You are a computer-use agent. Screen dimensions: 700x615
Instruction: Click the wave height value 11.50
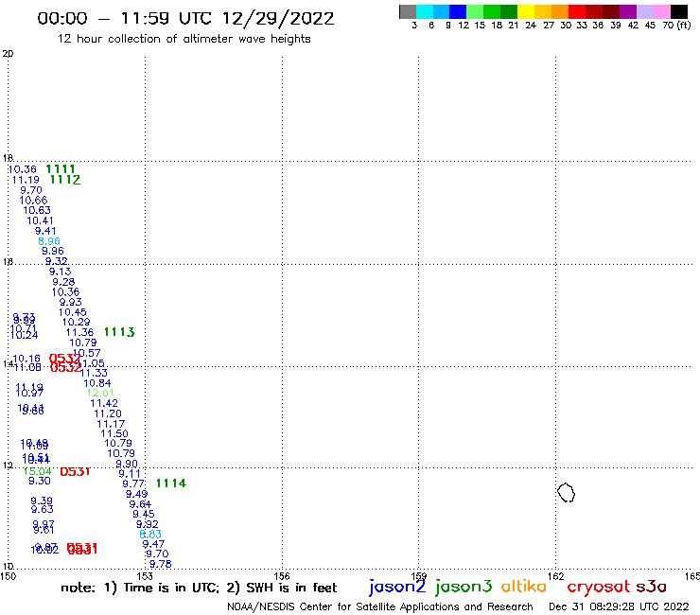click(114, 433)
